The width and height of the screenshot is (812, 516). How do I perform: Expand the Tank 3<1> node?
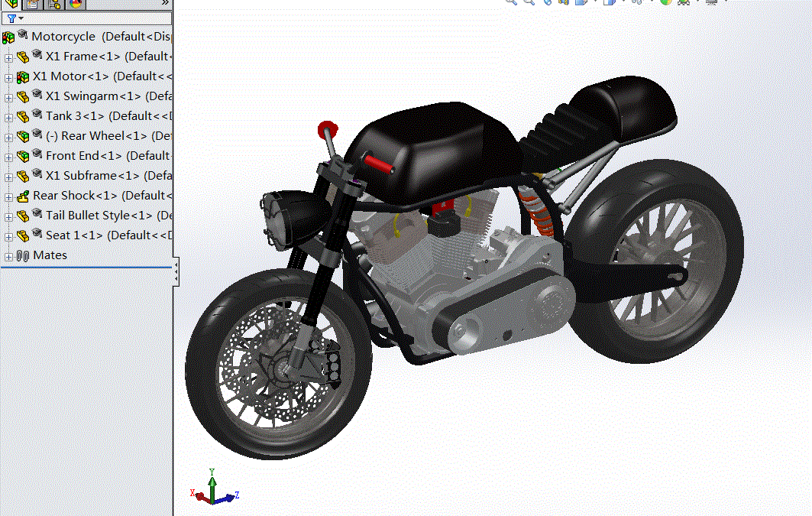(x=8, y=118)
